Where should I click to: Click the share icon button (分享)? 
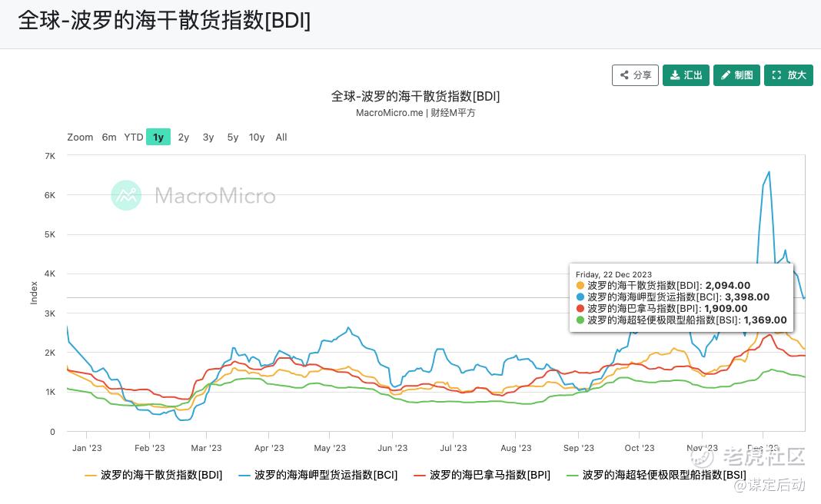[635, 75]
